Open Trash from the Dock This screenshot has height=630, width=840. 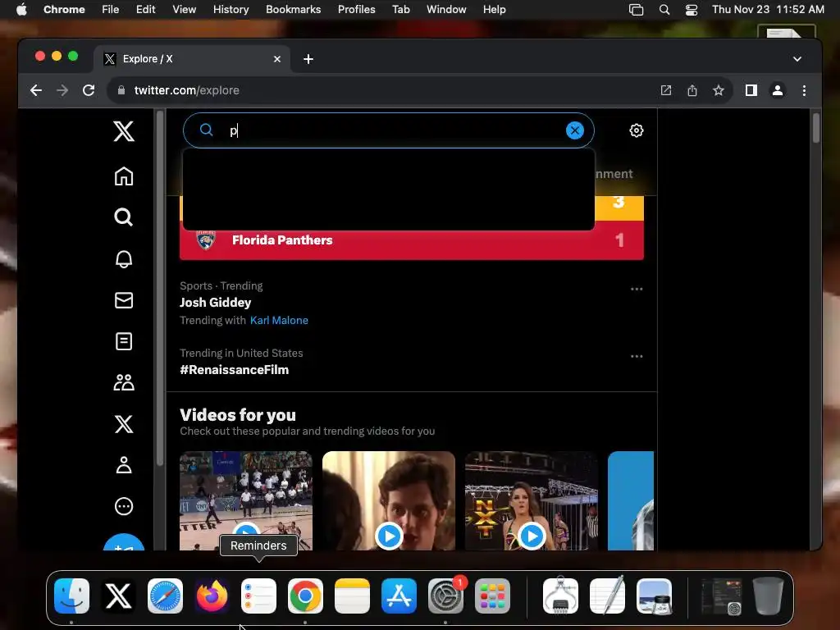tap(768, 596)
